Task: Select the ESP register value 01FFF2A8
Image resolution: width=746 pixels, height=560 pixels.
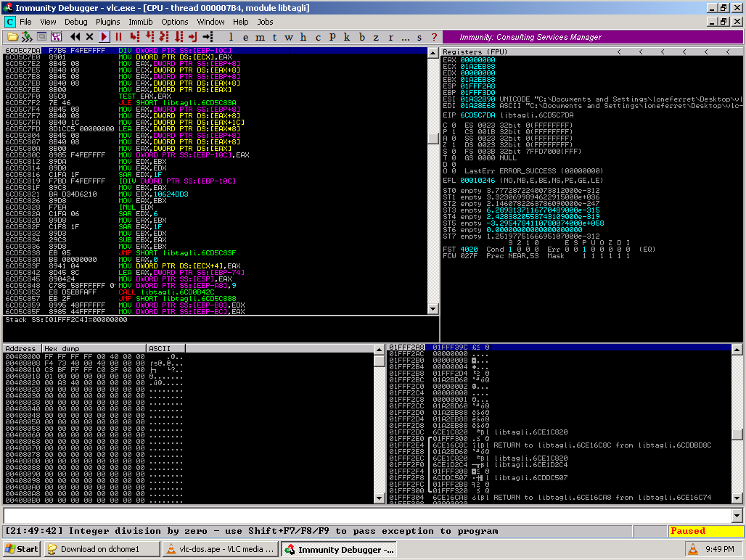Action: click(477, 86)
